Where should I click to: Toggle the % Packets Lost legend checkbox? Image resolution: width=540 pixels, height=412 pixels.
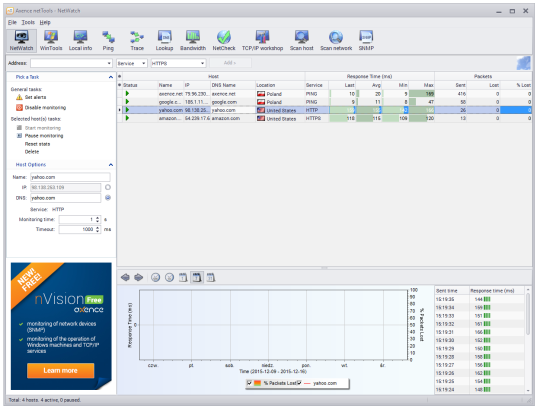tap(250, 383)
